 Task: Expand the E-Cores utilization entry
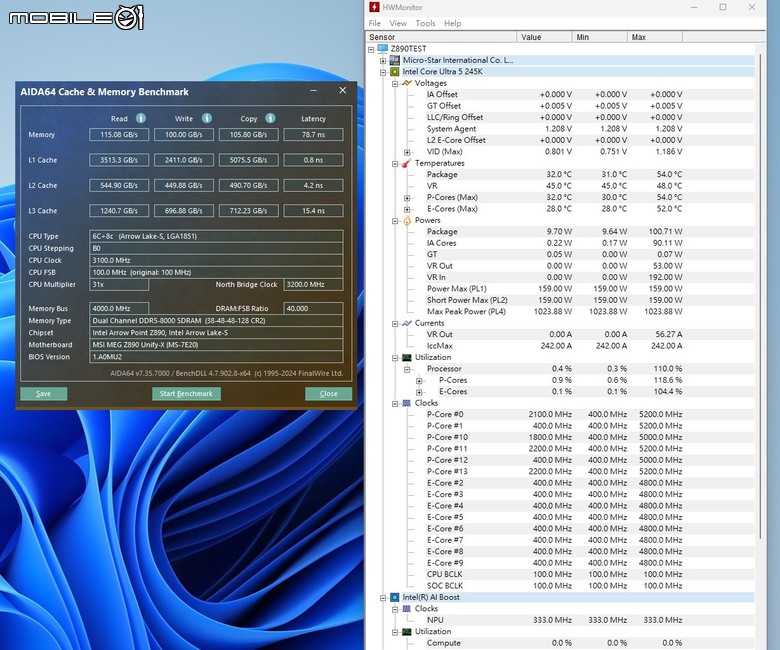[x=419, y=392]
